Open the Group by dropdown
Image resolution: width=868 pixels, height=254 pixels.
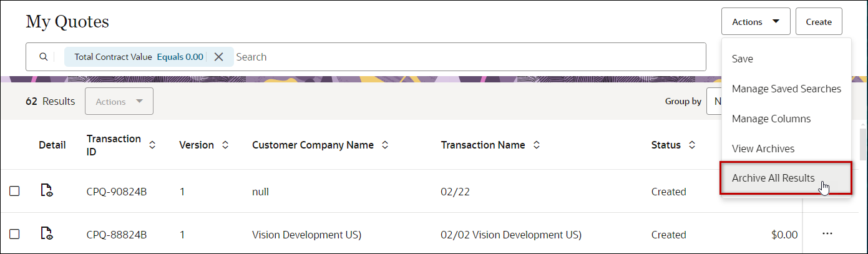pos(714,101)
